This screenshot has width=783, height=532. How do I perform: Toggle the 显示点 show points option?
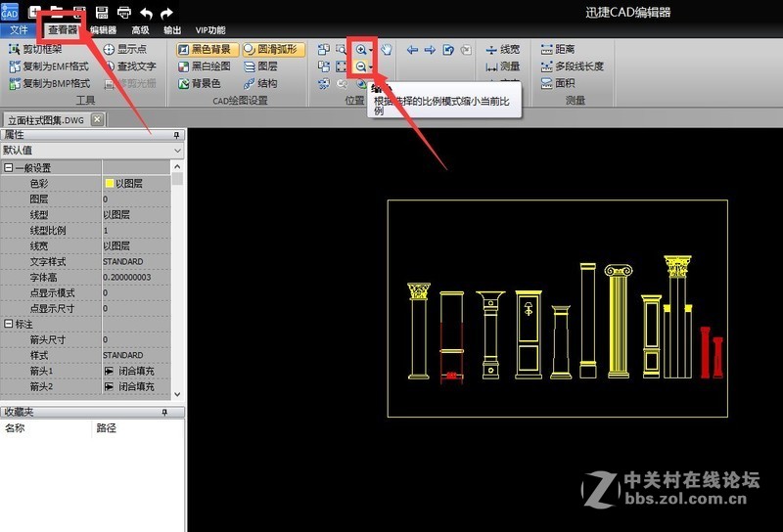click(125, 49)
